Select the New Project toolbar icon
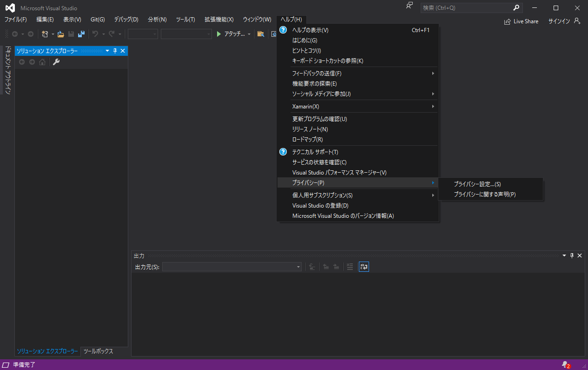The width and height of the screenshot is (588, 370). tap(44, 34)
